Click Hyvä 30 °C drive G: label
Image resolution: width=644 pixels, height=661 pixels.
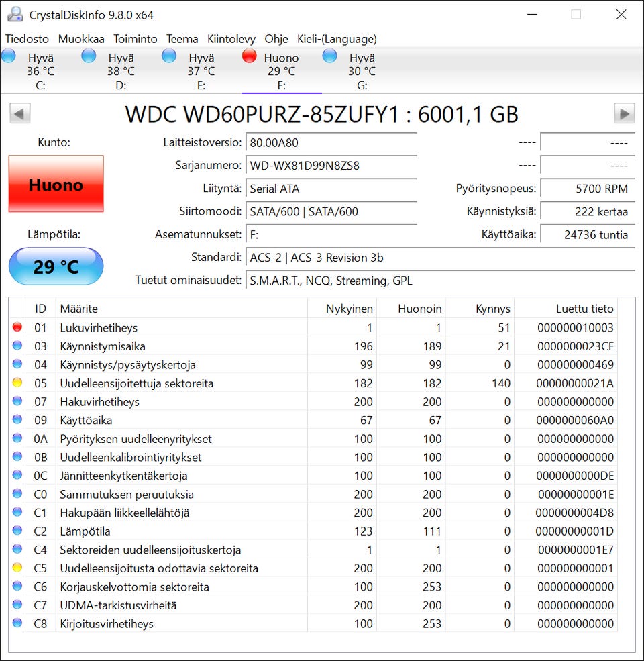[x=362, y=71]
